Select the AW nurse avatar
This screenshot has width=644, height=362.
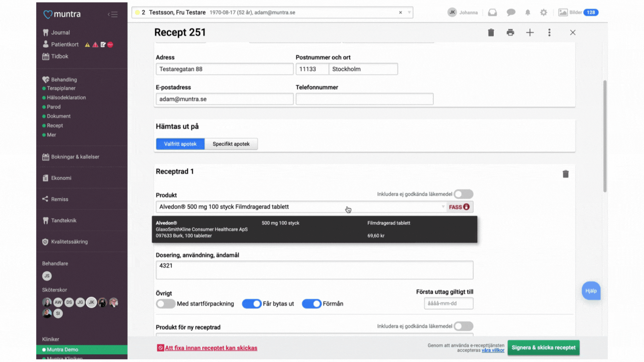[x=58, y=302]
